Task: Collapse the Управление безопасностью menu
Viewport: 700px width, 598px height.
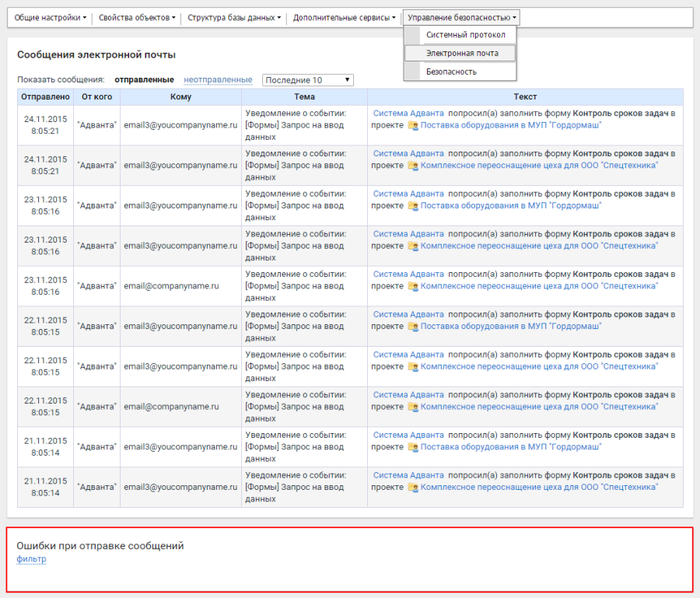Action: click(461, 18)
